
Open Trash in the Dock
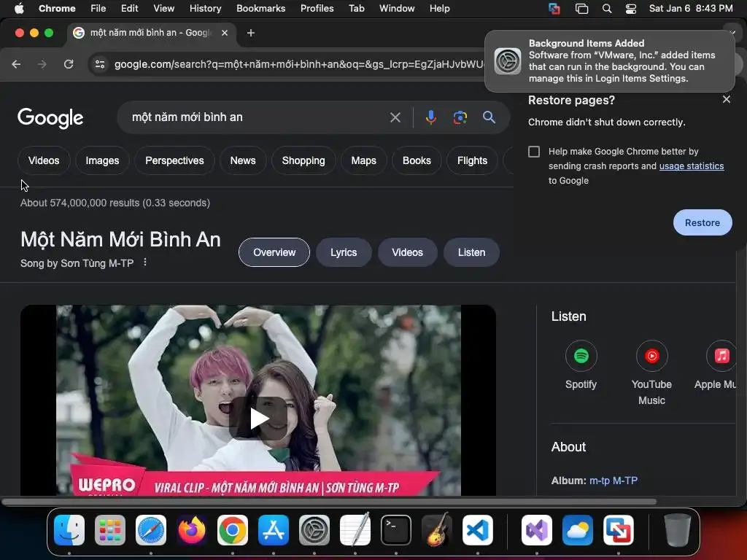point(678,530)
